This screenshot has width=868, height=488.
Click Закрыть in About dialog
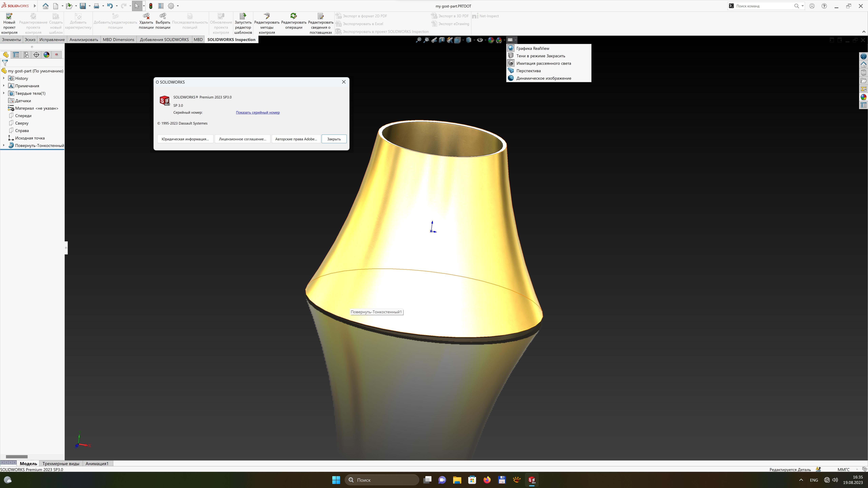(x=334, y=139)
